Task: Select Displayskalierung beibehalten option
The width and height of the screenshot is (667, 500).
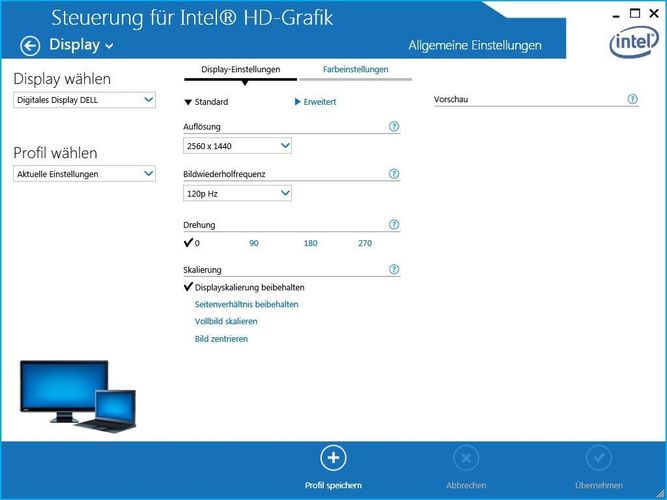Action: point(244,287)
